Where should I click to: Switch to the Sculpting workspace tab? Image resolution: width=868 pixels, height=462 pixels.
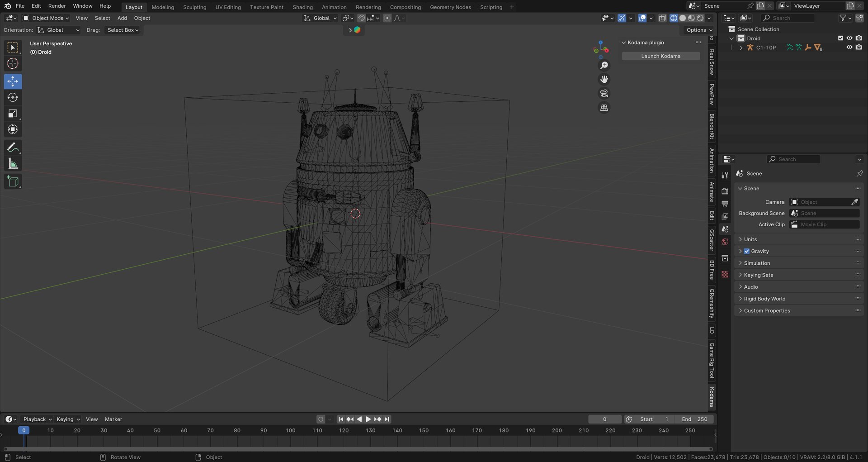coord(194,7)
